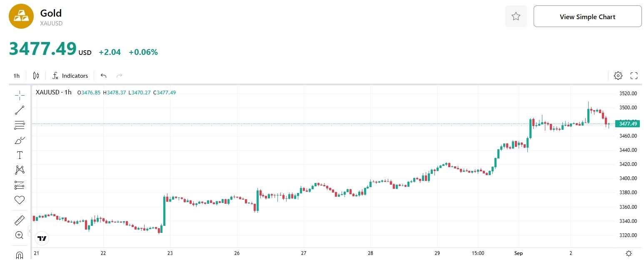
Task: Open the emoji sticker tool
Action: 19,200
